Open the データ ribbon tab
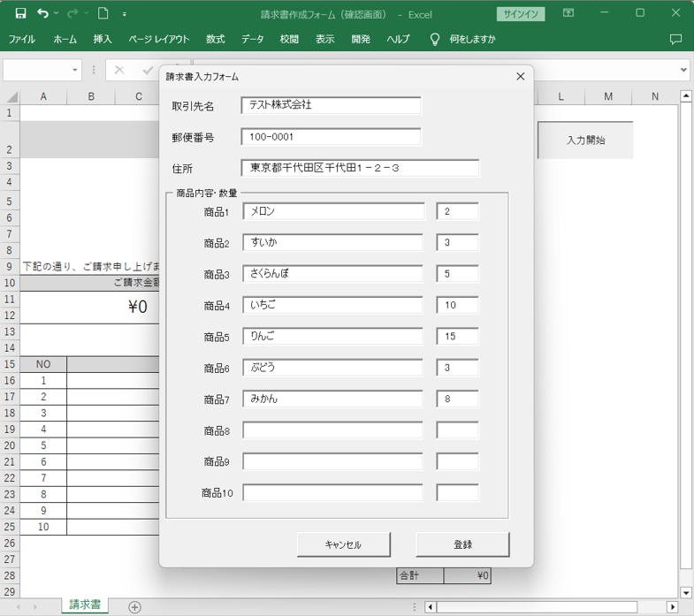The height and width of the screenshot is (616, 694). tap(253, 40)
